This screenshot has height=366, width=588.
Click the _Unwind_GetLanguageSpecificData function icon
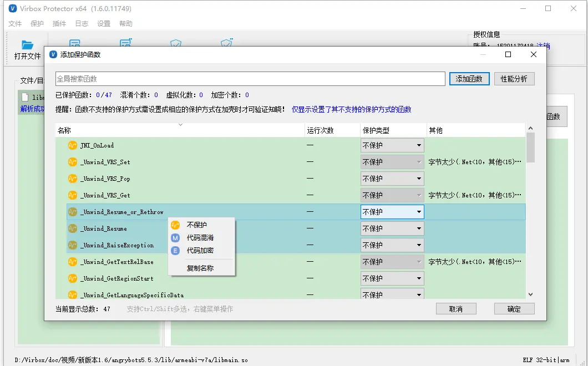[72, 295]
